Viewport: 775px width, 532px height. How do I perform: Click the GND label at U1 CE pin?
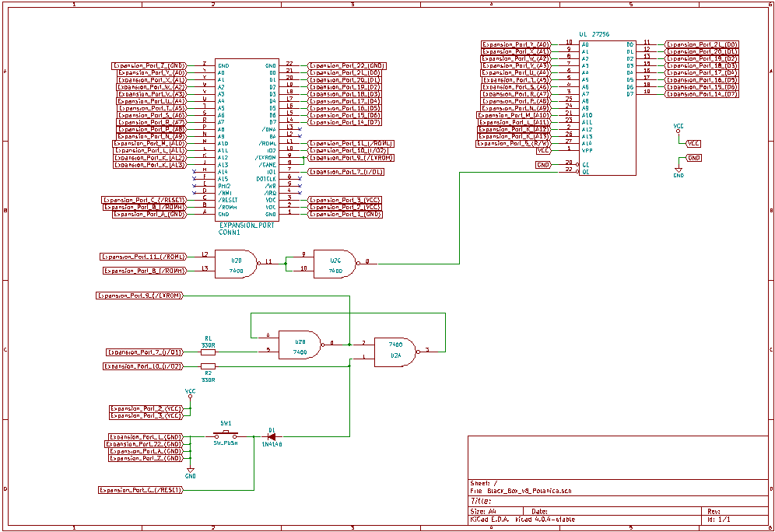tap(543, 165)
